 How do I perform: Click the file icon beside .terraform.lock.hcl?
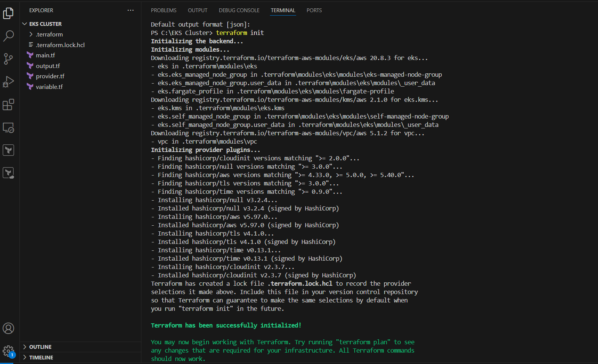click(x=31, y=45)
